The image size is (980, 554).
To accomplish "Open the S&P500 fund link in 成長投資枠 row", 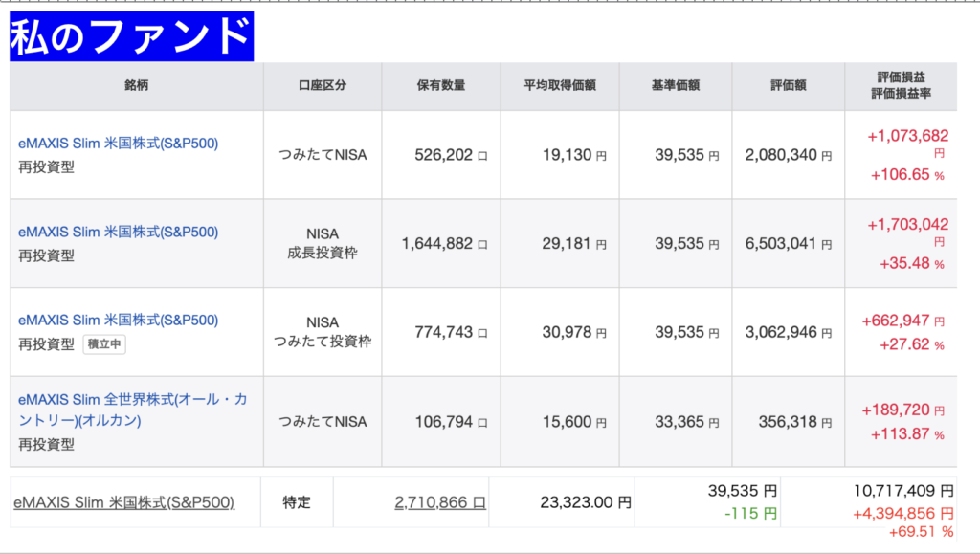I will (118, 232).
